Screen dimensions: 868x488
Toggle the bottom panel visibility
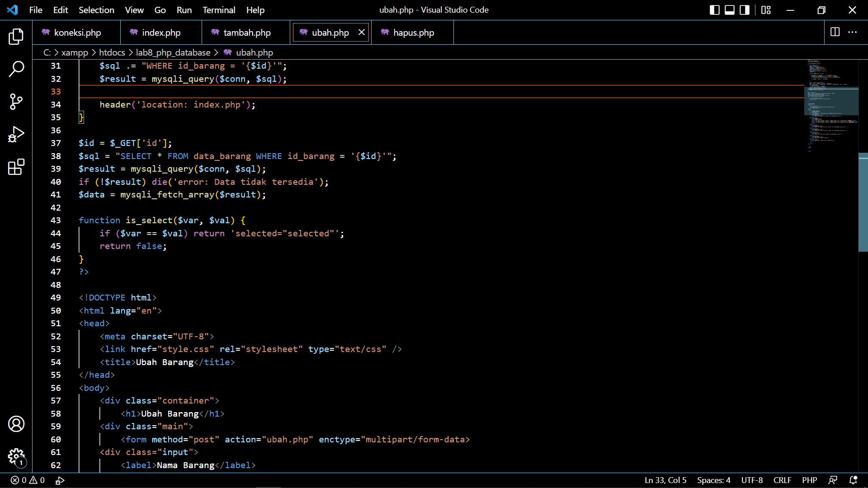click(x=729, y=9)
